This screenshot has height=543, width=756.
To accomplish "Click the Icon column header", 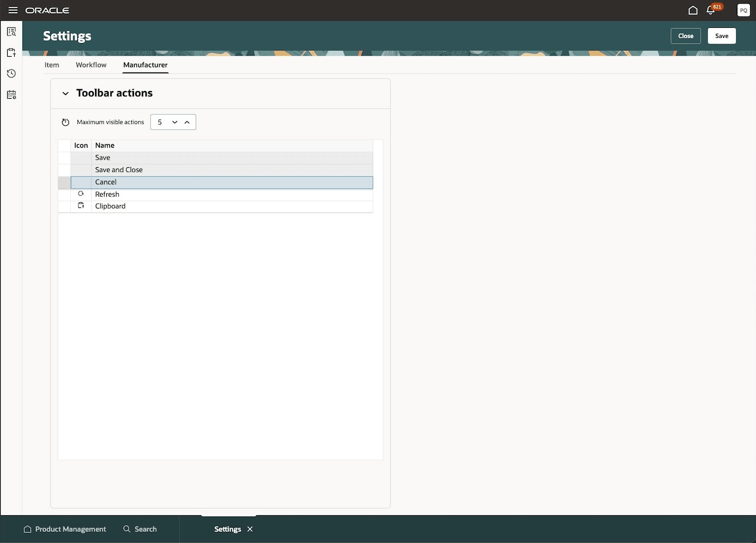I will (x=81, y=145).
